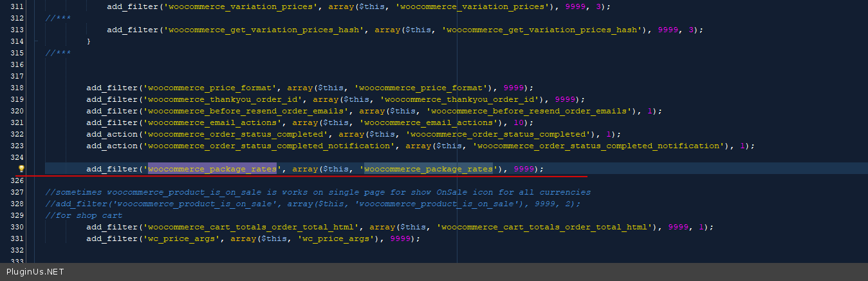Viewport: 868px width, 281px height.
Task: Click the highlighted 'woocommerce_package_rates' callback inside array
Action: [429, 169]
